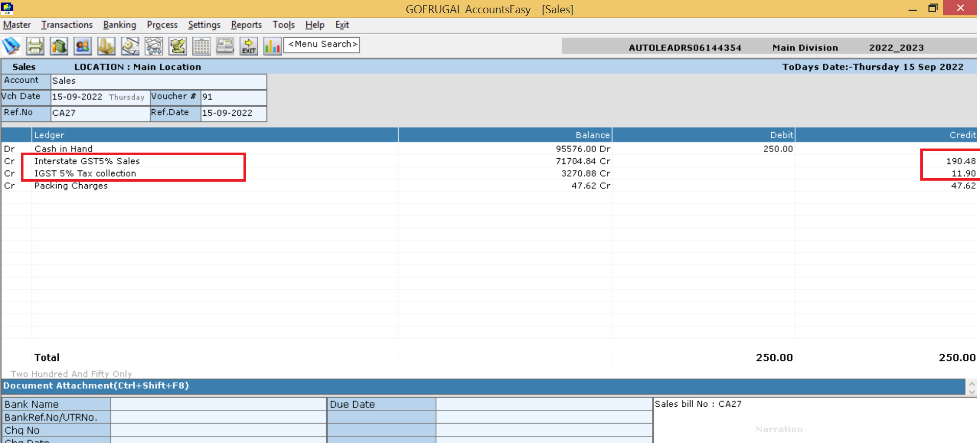Click the Document Attachment(Ctrl+Shift+F8) bar
Viewport: 980px width, 443px height.
tap(483, 386)
